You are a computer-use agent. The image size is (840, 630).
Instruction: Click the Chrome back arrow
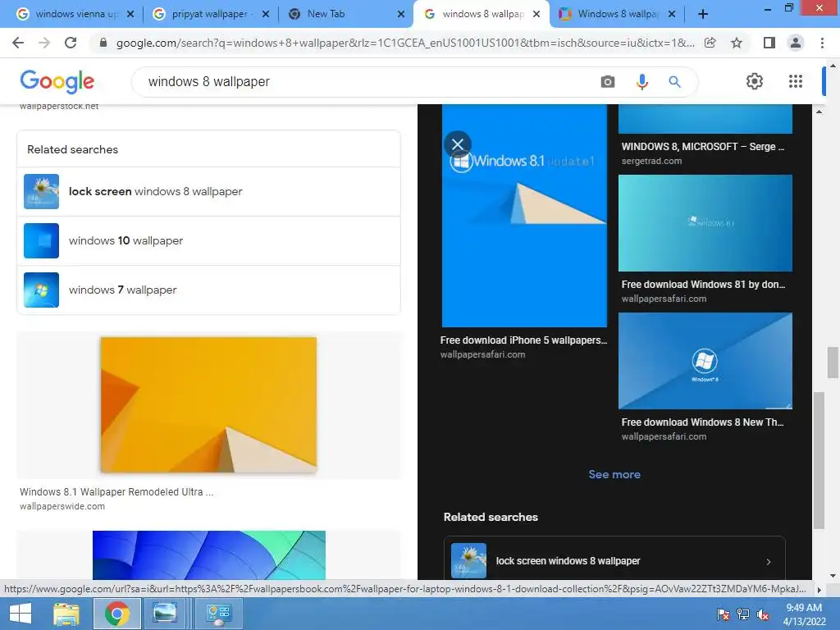18,43
